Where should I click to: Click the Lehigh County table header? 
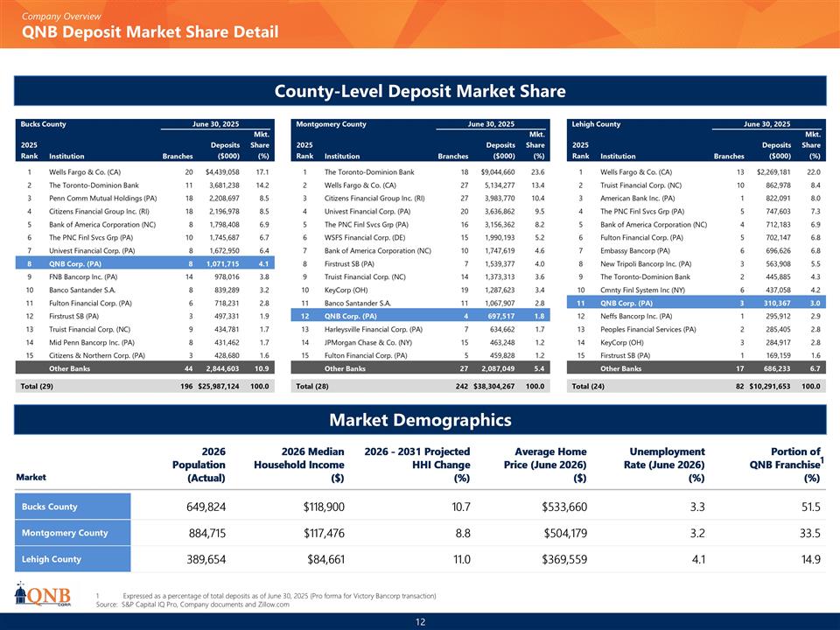[696, 140]
